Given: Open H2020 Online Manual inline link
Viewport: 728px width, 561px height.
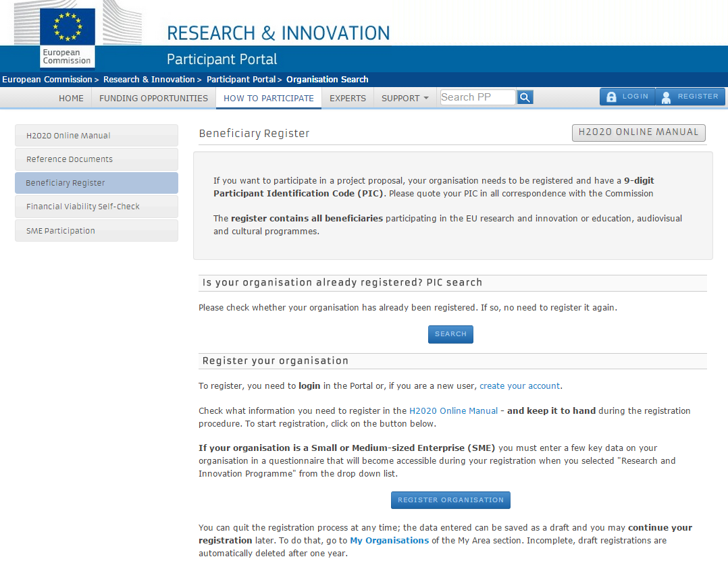Looking at the screenshot, I should pyautogui.click(x=453, y=410).
